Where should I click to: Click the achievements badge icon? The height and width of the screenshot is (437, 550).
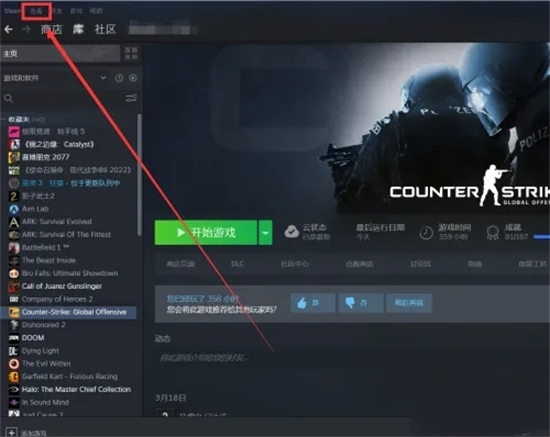(x=493, y=233)
